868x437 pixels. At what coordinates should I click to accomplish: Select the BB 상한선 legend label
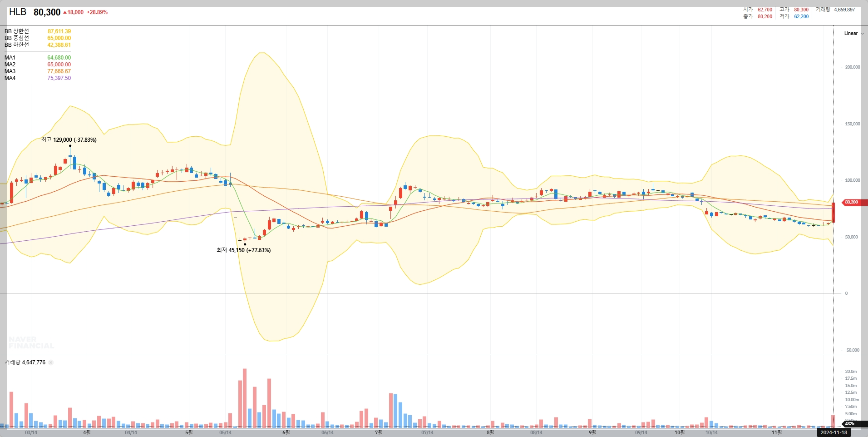click(x=17, y=31)
